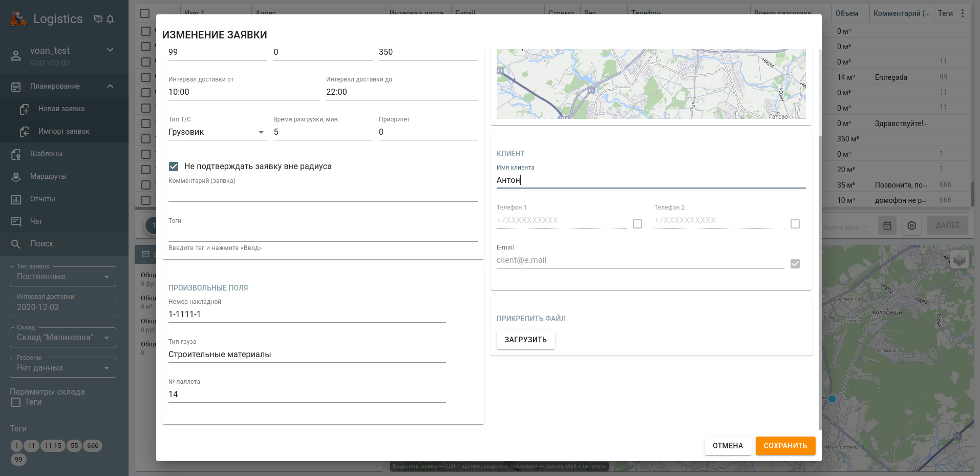Collapse the Планирование menu section

click(x=110, y=86)
